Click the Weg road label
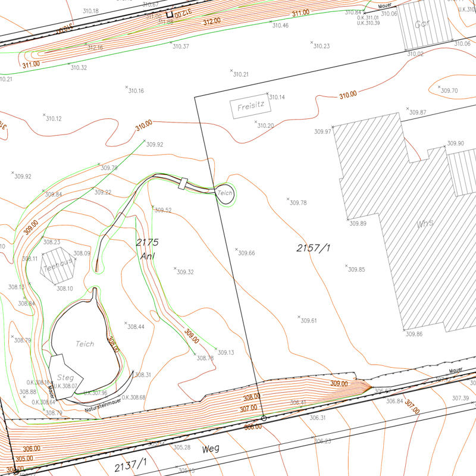476x476 pixels. point(210,449)
